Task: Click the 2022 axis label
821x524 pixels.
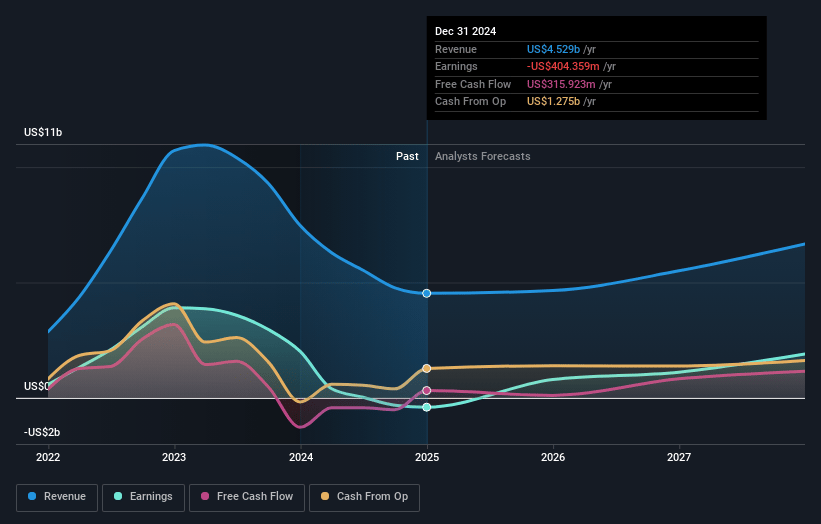Action: [x=48, y=458]
